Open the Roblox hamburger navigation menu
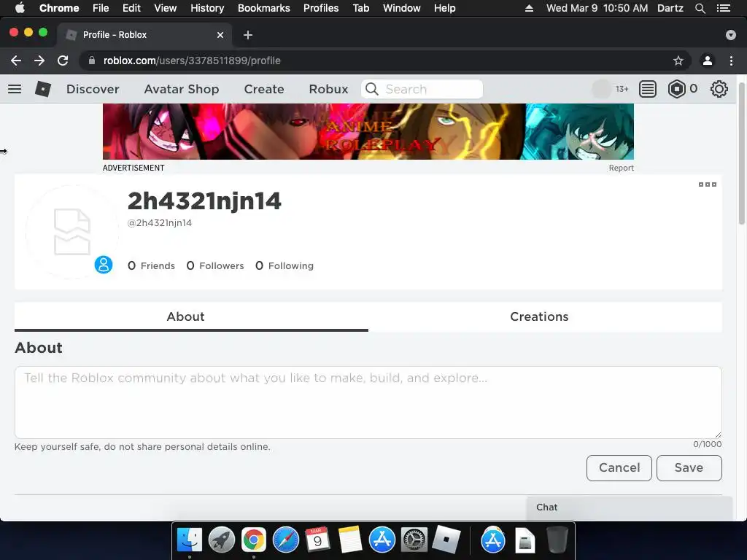Screen dimensions: 747x560 (x=15, y=89)
